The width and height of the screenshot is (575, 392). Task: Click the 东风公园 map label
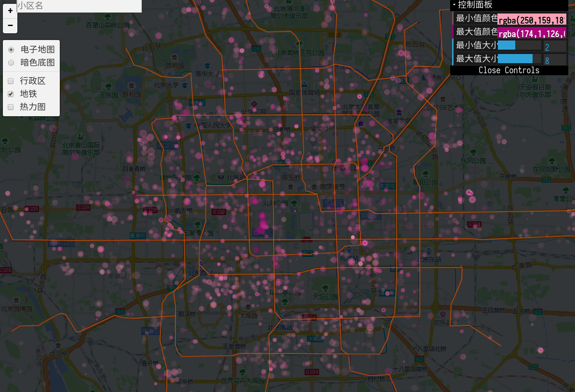[473, 161]
